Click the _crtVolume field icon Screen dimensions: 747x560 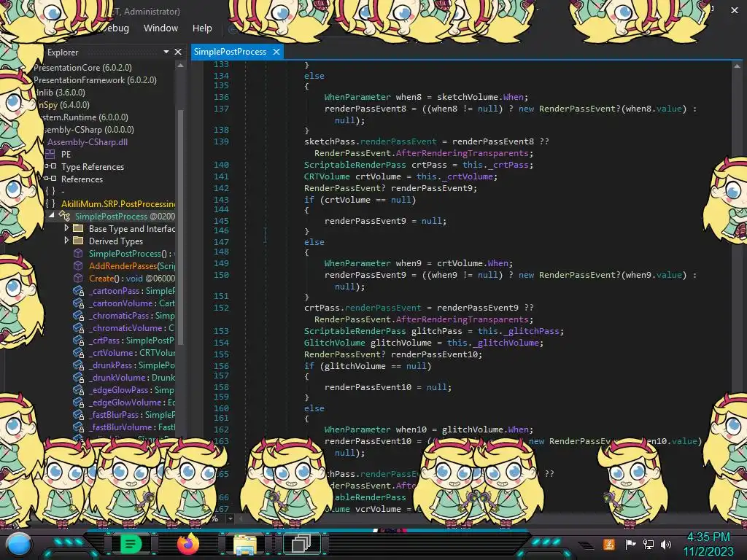(78, 352)
